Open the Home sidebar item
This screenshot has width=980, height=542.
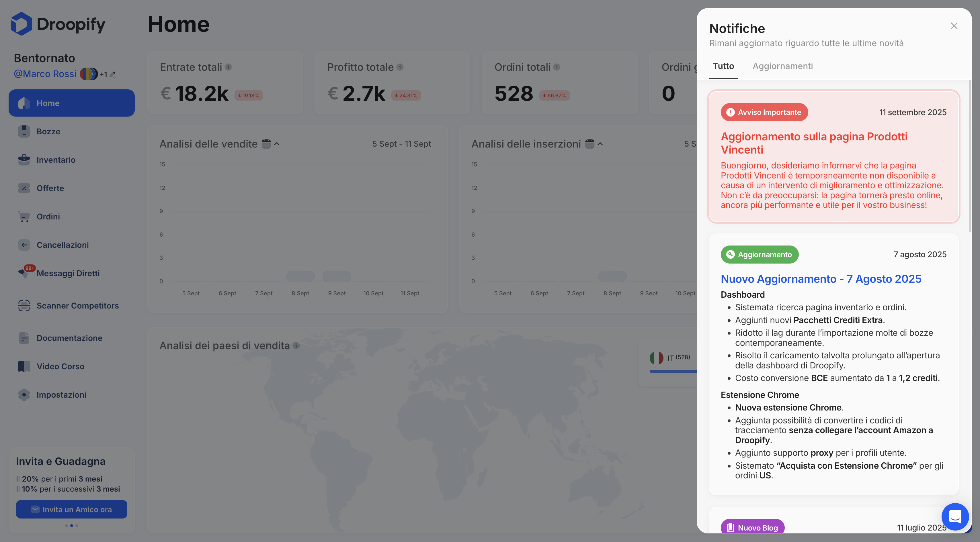71,103
